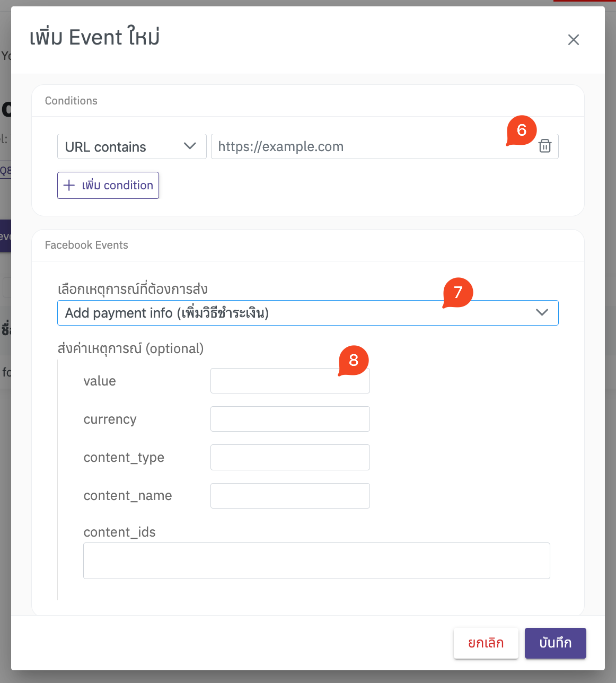Click the currency input field
The height and width of the screenshot is (683, 616).
click(290, 419)
